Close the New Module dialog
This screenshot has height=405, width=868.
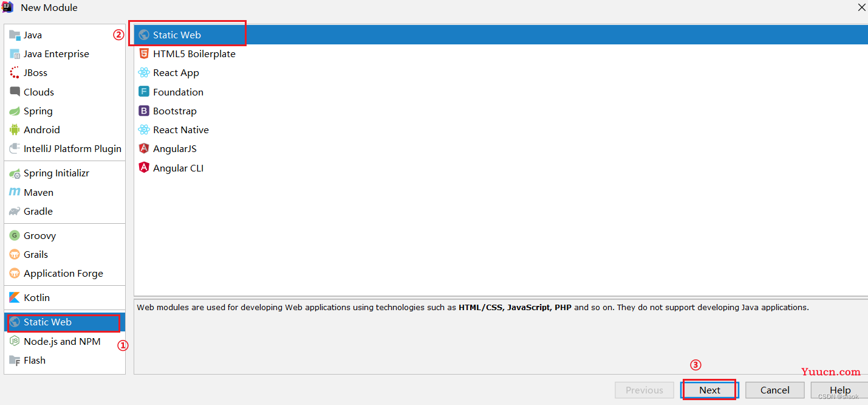pyautogui.click(x=861, y=7)
